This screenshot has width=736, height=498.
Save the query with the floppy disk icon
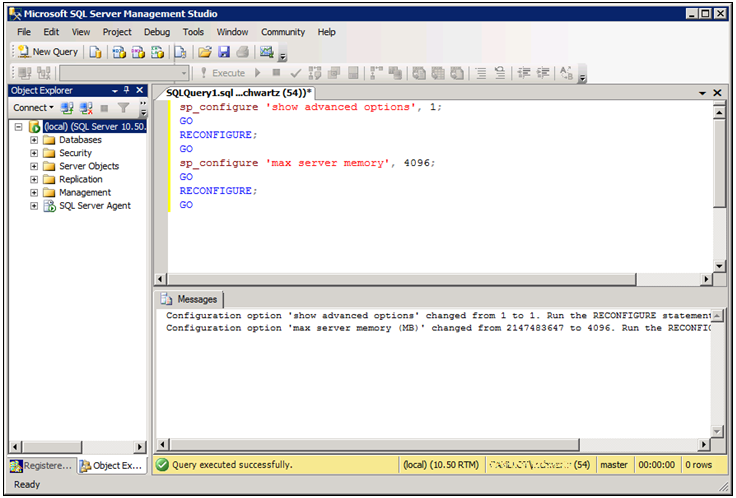coord(224,52)
